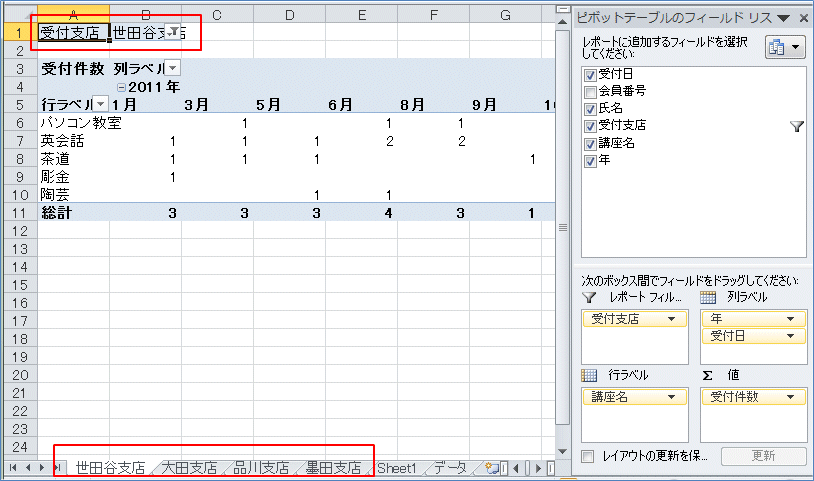Go to last sheet navigation arrow

click(x=57, y=468)
